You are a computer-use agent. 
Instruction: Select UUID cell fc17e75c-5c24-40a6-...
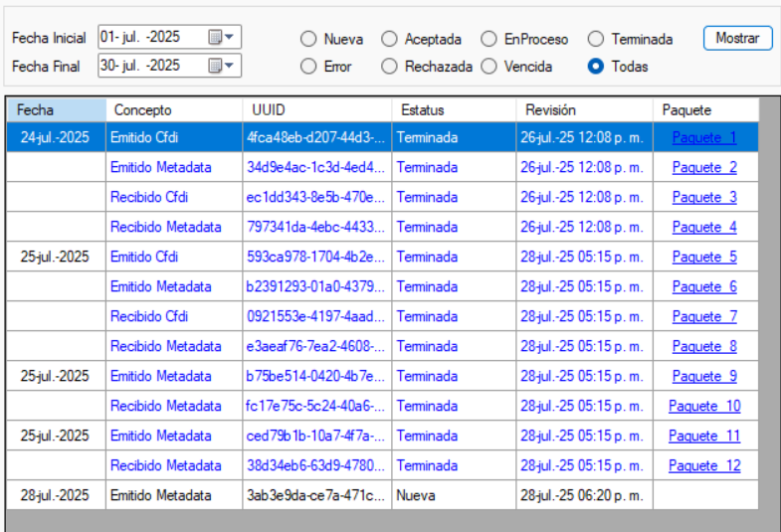pyautogui.click(x=317, y=406)
